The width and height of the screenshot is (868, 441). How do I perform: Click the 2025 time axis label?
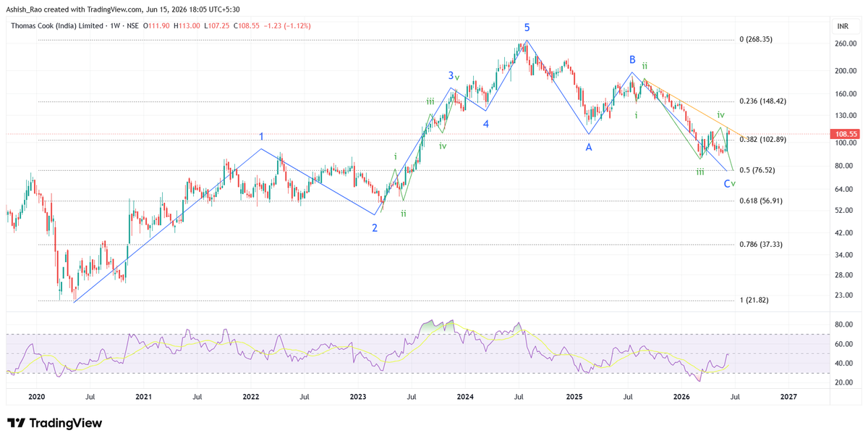574,397
